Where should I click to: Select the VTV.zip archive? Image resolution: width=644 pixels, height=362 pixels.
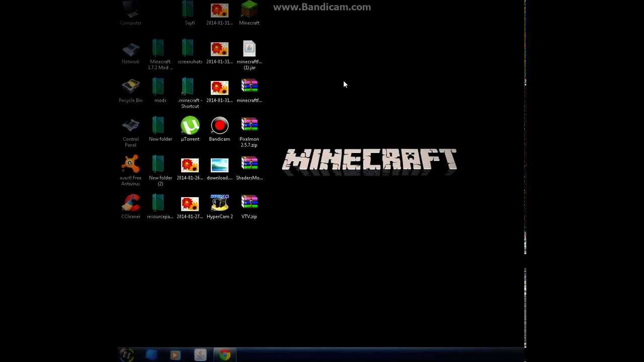[x=249, y=207]
